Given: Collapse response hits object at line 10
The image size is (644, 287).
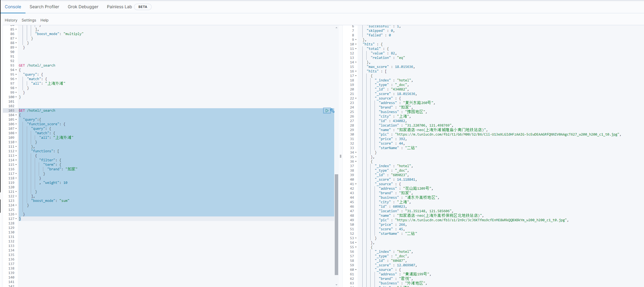Looking at the screenshot, I should click(x=356, y=44).
